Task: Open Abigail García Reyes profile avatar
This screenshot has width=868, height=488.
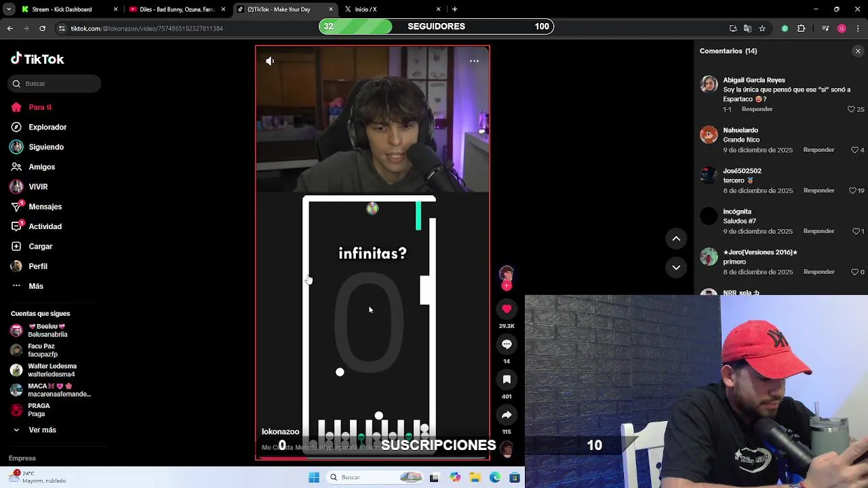Action: pyautogui.click(x=709, y=84)
